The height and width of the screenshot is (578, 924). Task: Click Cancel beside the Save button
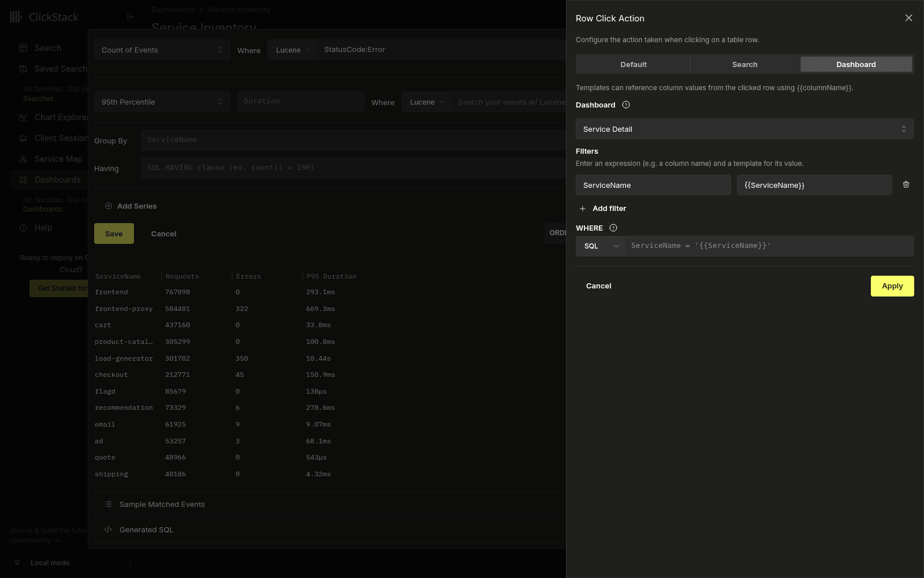tap(163, 234)
